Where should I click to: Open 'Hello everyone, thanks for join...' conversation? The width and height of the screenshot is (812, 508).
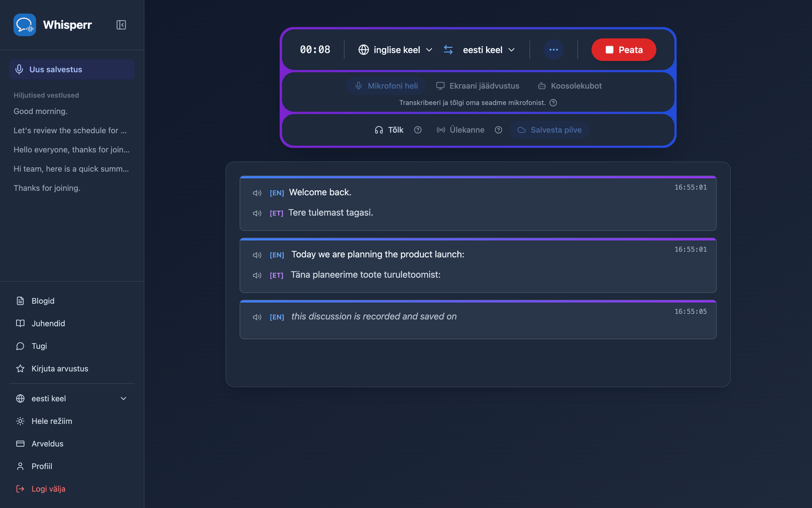coord(72,150)
